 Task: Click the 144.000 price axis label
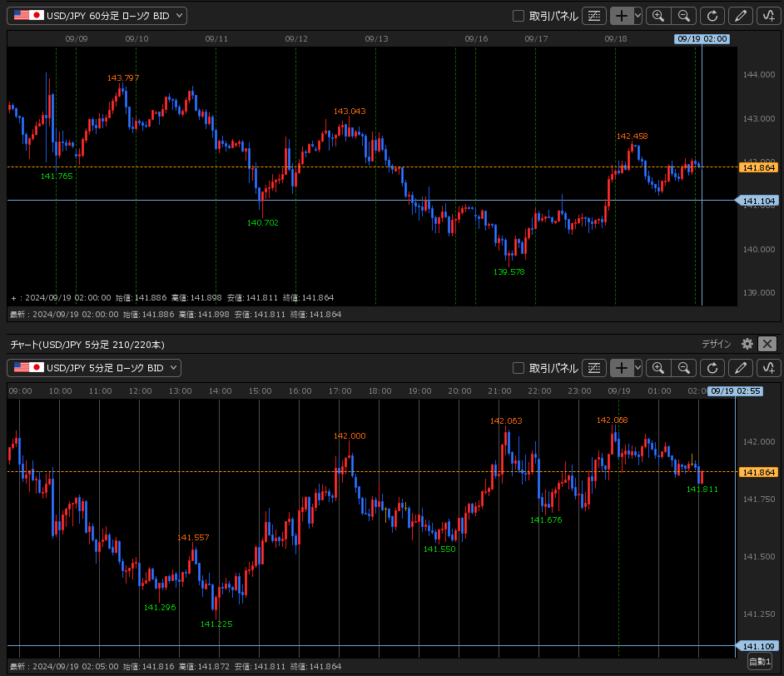click(x=758, y=74)
